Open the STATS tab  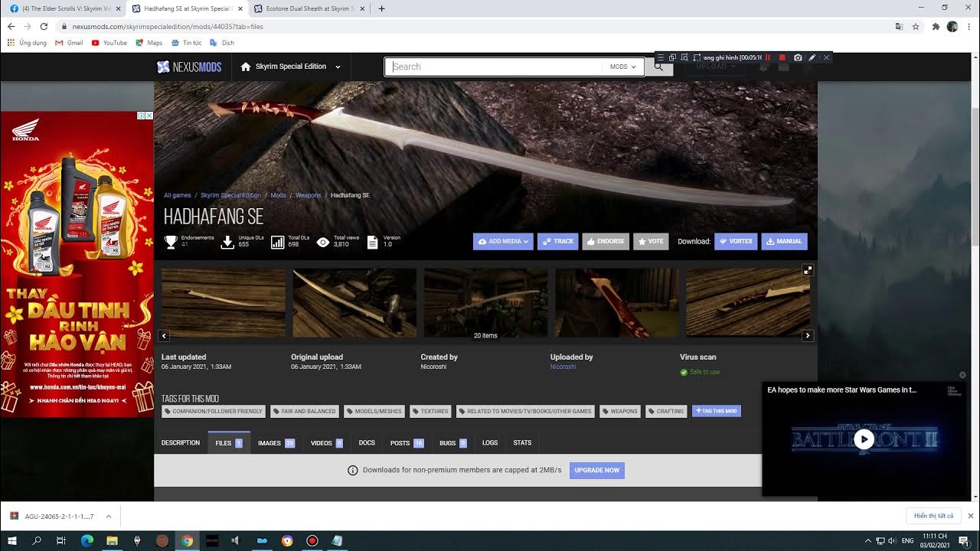click(x=522, y=443)
